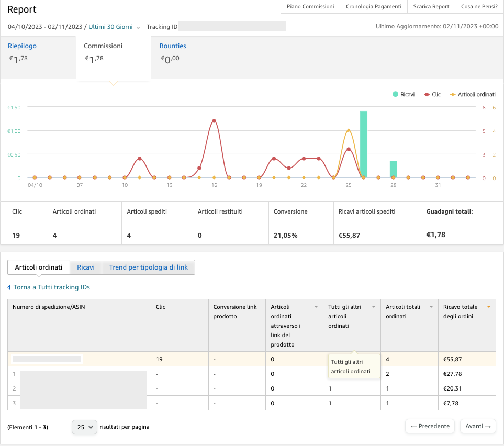
Task: Sort by Tutti gli altri articoli ordinati arrow
Action: [x=374, y=307]
